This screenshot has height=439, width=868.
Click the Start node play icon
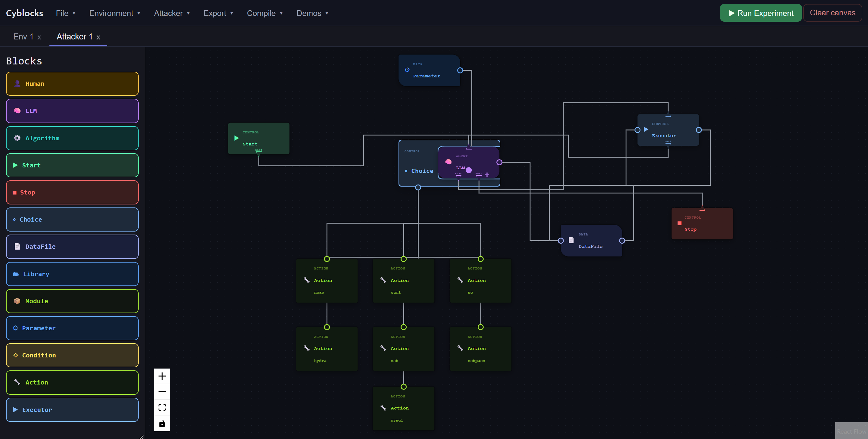[x=237, y=138]
